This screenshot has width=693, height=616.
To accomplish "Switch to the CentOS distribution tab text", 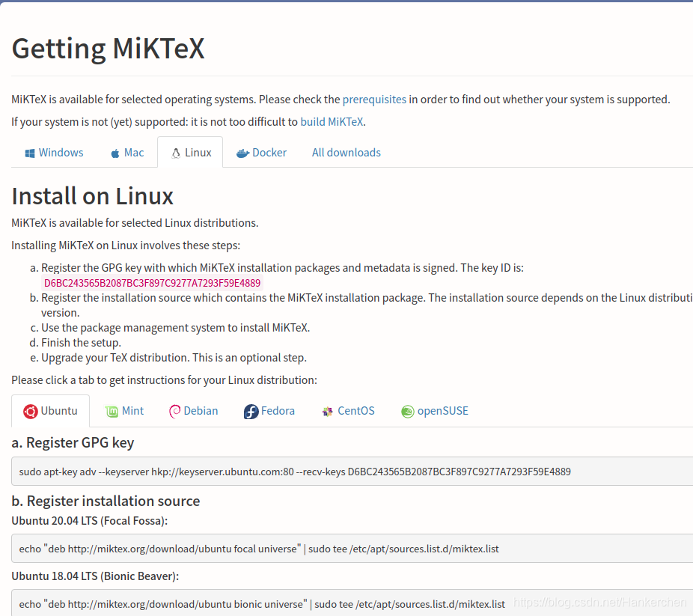I will coord(355,410).
